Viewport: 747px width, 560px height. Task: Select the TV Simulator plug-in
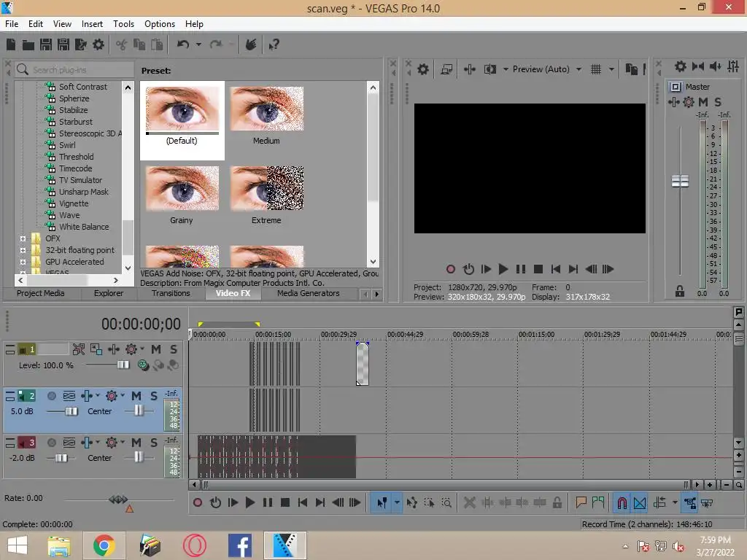click(x=80, y=180)
